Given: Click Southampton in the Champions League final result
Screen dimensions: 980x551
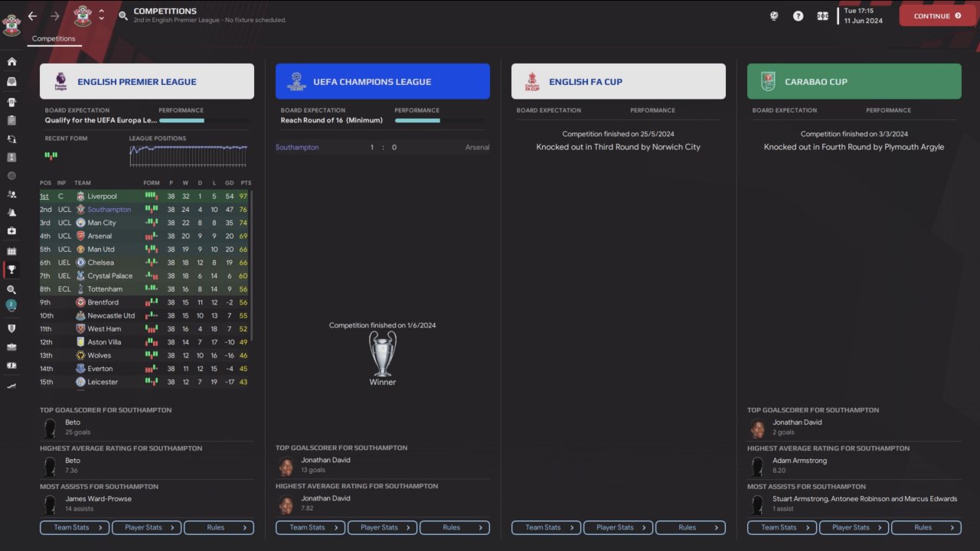Looking at the screenshot, I should pos(297,147).
